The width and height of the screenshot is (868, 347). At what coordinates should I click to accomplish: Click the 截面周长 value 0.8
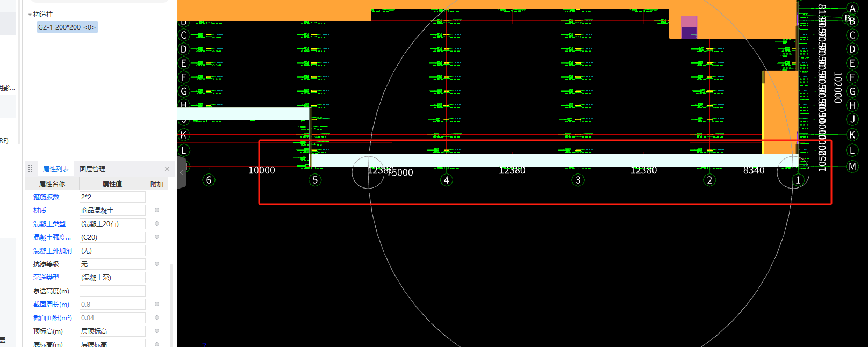tap(112, 305)
